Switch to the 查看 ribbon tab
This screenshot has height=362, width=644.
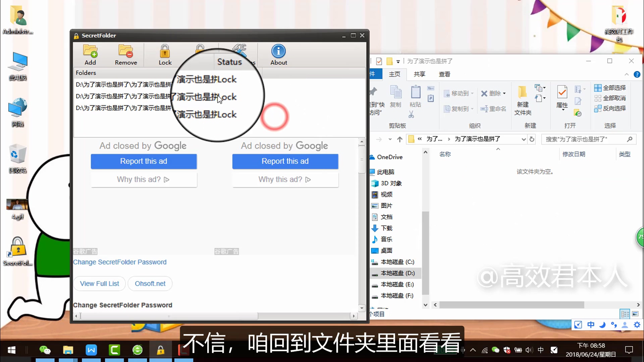pyautogui.click(x=444, y=74)
